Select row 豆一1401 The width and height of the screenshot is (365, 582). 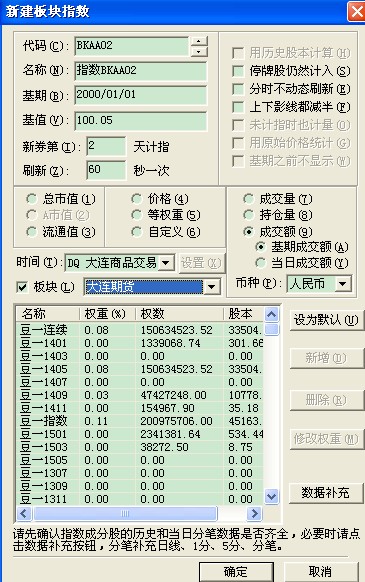pyautogui.click(x=140, y=343)
